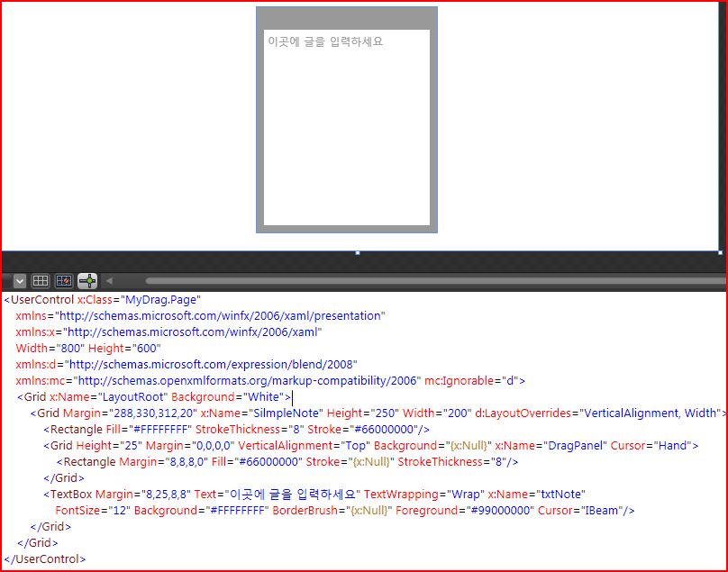Click the note TextBox placeholder text in the design view
The width and height of the screenshot is (728, 572).
325,41
